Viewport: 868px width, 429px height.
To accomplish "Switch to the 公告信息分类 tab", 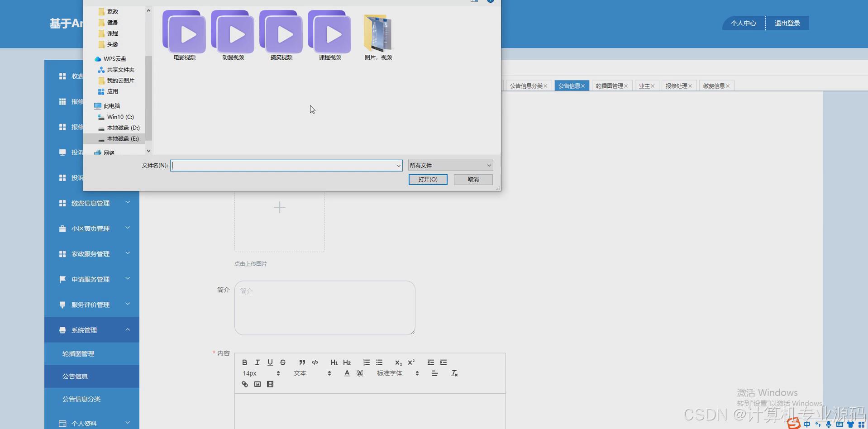I will [x=526, y=86].
